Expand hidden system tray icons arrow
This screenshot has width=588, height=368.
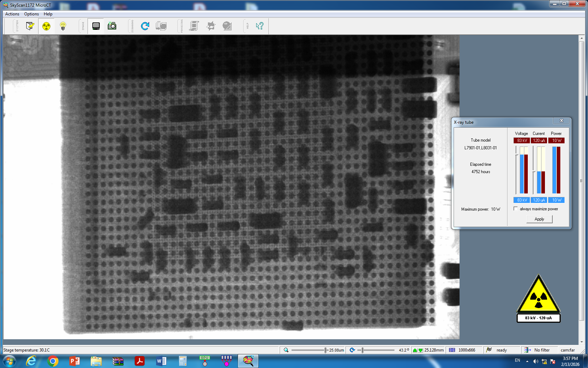click(x=527, y=361)
